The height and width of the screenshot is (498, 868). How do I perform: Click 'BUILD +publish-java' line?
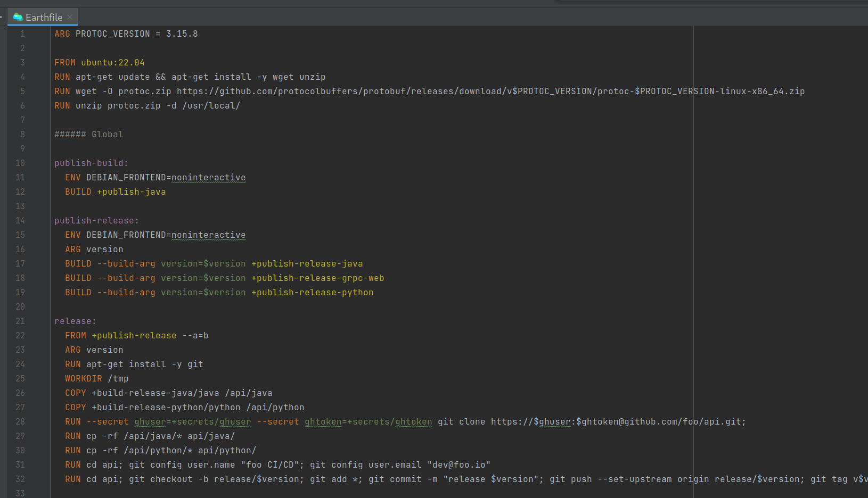coord(116,192)
